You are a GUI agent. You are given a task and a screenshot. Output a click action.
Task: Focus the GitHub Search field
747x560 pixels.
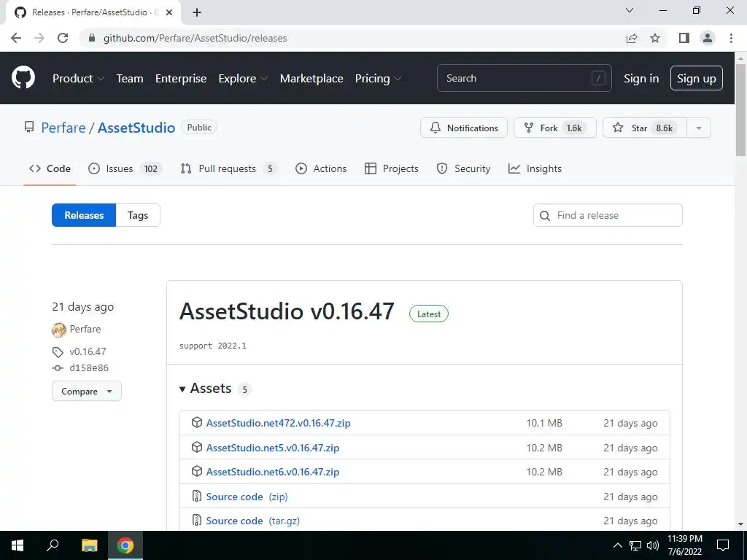(524, 78)
